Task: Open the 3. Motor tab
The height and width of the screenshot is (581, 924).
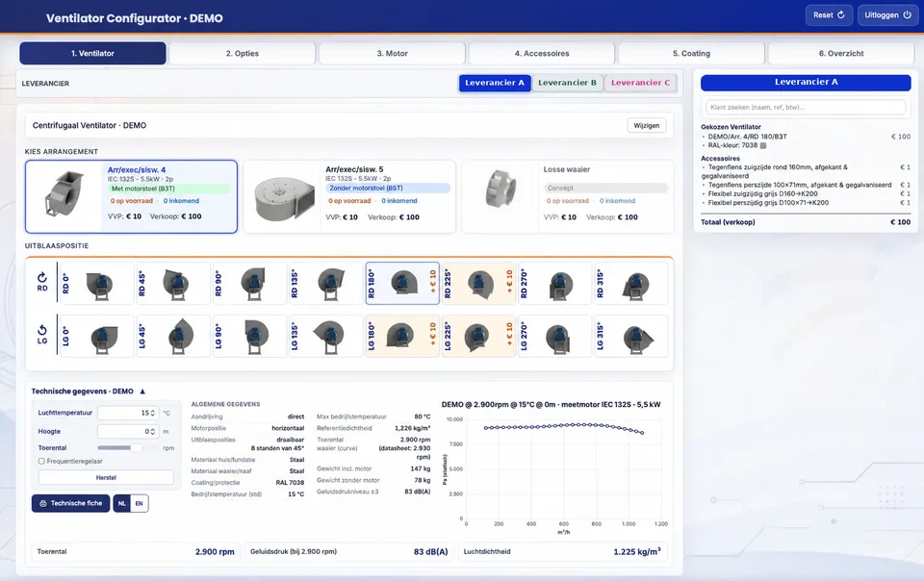Action: 392,53
